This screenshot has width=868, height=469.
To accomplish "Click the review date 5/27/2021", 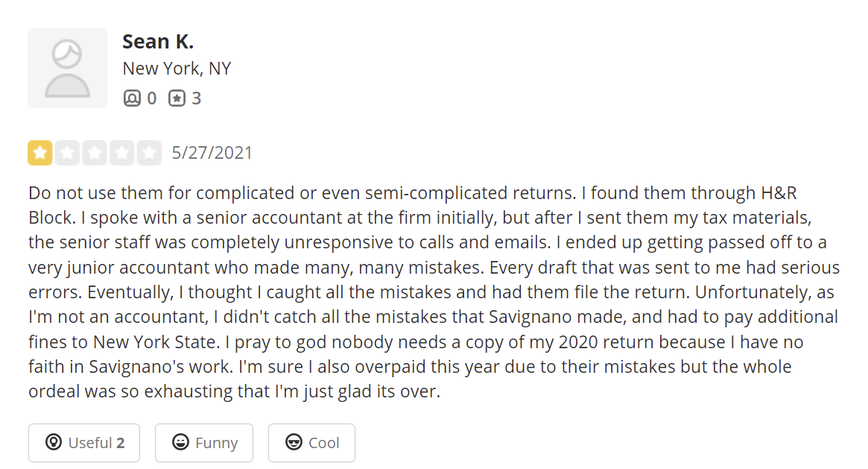I will [x=212, y=153].
